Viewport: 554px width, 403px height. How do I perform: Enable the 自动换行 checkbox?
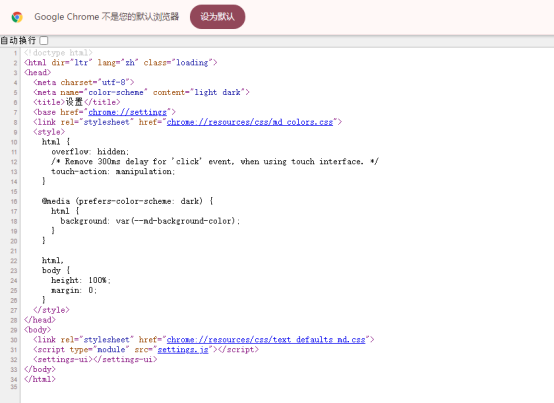point(44,41)
